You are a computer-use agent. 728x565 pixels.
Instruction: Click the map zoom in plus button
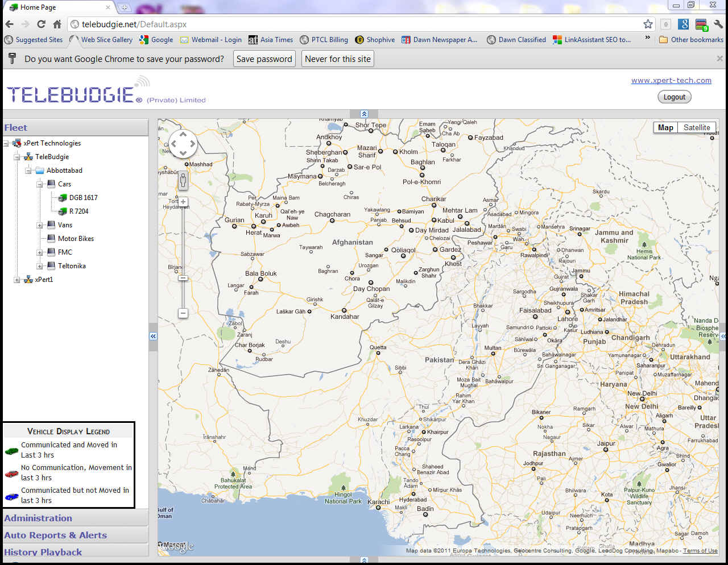[183, 202]
